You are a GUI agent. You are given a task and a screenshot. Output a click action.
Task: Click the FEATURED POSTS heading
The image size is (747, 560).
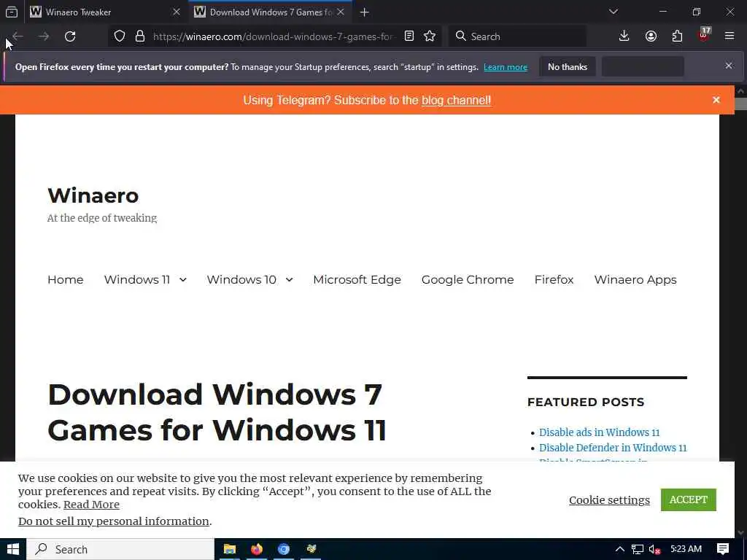(x=586, y=402)
